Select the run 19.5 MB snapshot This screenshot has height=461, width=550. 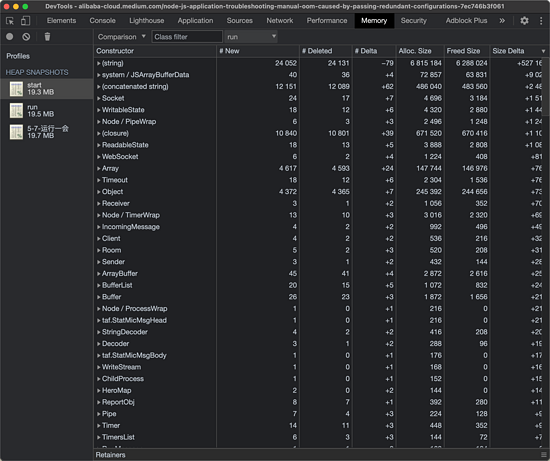47,111
